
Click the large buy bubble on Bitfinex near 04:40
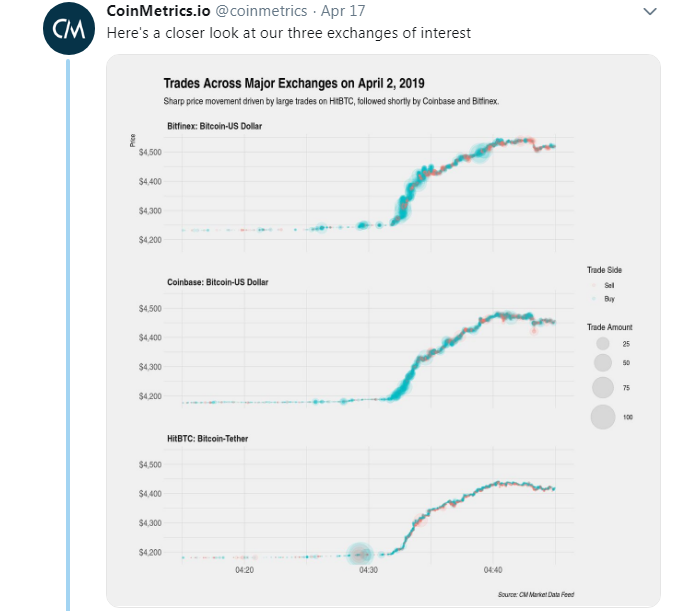pyautogui.click(x=480, y=153)
